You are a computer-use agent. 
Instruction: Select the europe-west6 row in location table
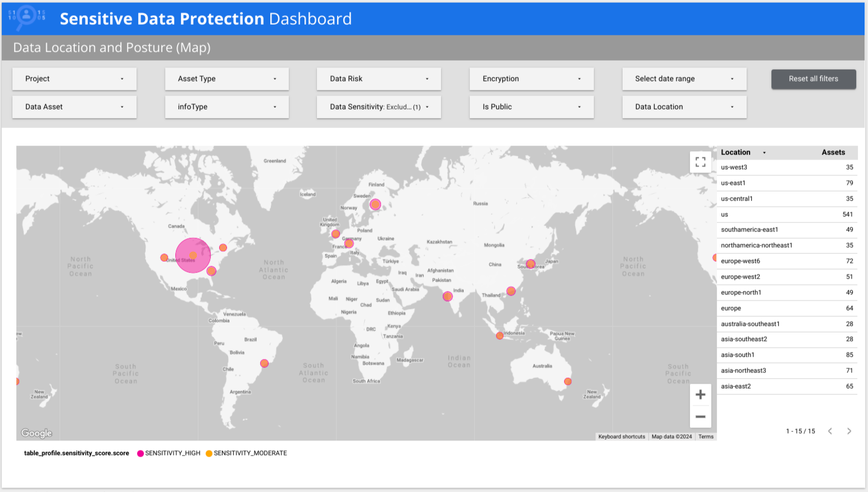click(787, 261)
